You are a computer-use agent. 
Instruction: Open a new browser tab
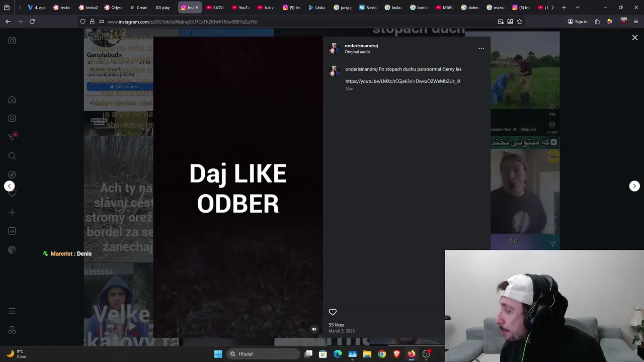(x=564, y=8)
